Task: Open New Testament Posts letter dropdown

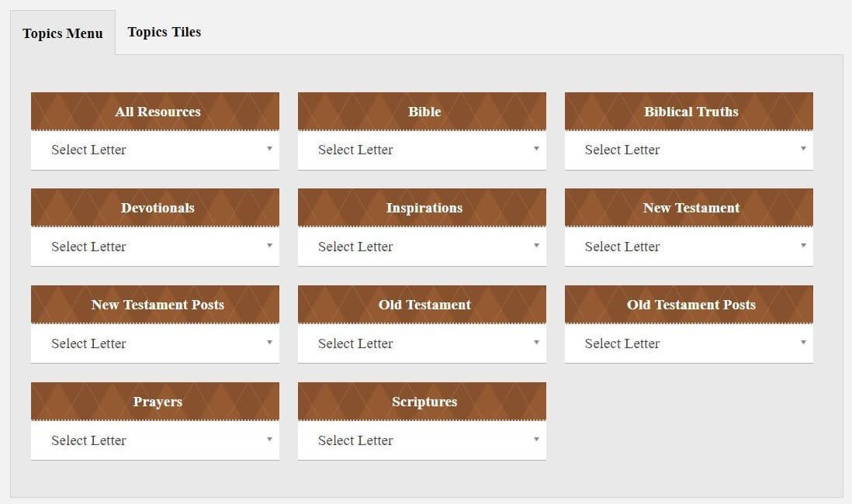Action: tap(155, 343)
